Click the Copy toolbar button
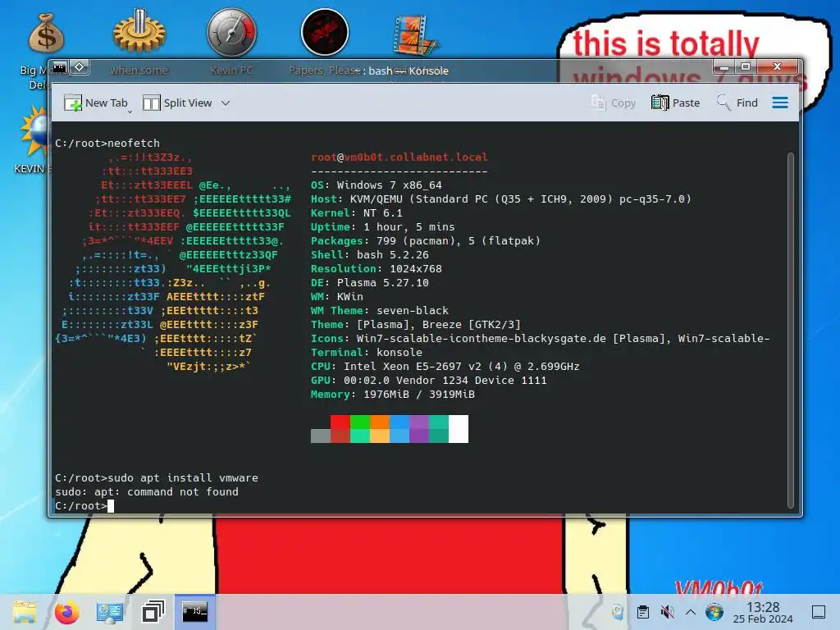Screen dimensions: 840x630 coord(614,103)
